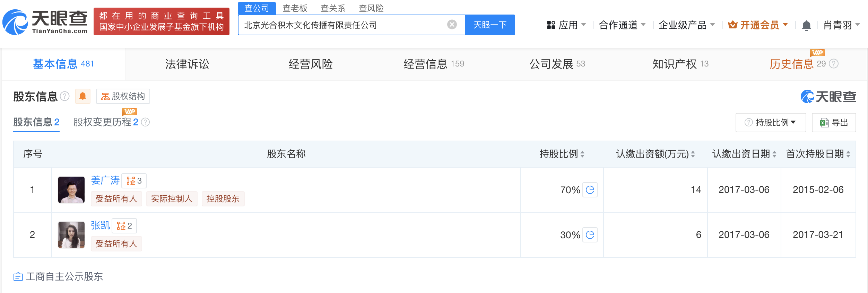Sort the table by 认缴出资额 column
This screenshot has width=868, height=293.
point(693,154)
